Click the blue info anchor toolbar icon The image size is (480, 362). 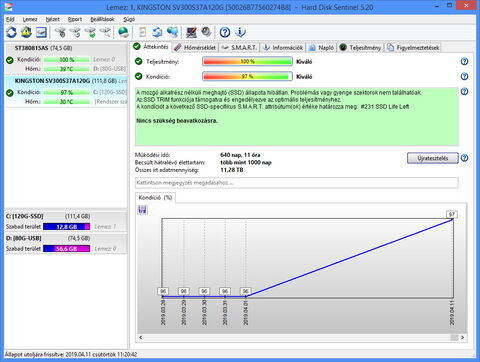click(240, 32)
